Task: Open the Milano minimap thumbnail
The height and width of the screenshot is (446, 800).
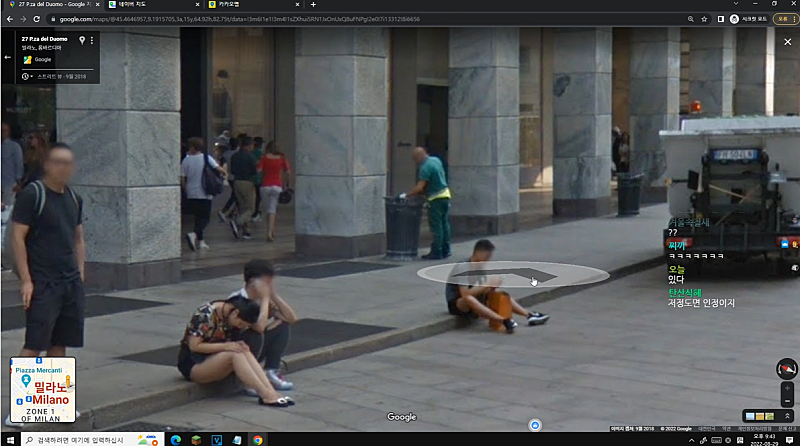Action: 43,390
